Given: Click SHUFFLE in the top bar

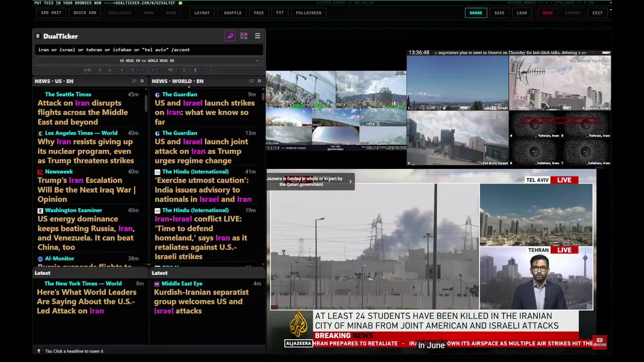Looking at the screenshot, I should point(233,13).
